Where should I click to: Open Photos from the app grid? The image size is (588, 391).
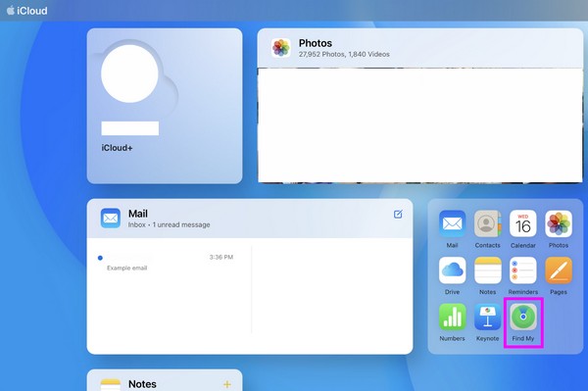pos(559,223)
